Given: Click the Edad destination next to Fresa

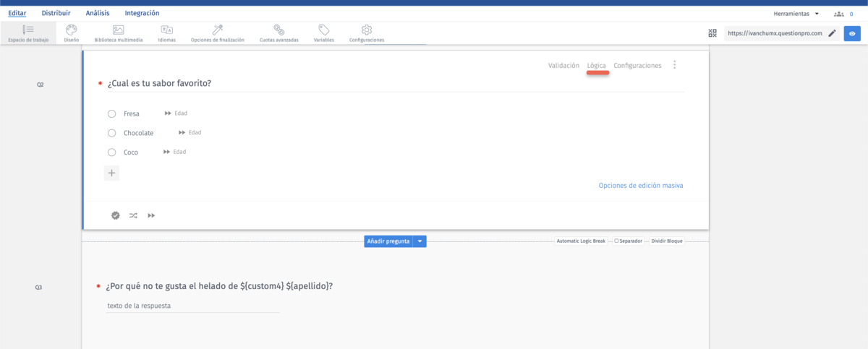Looking at the screenshot, I should click(x=181, y=113).
